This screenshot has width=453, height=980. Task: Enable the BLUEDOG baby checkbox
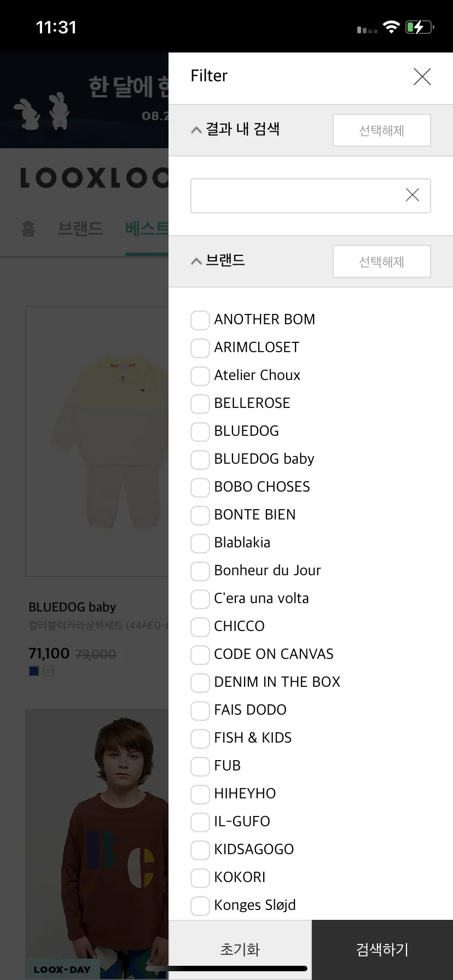coord(200,459)
